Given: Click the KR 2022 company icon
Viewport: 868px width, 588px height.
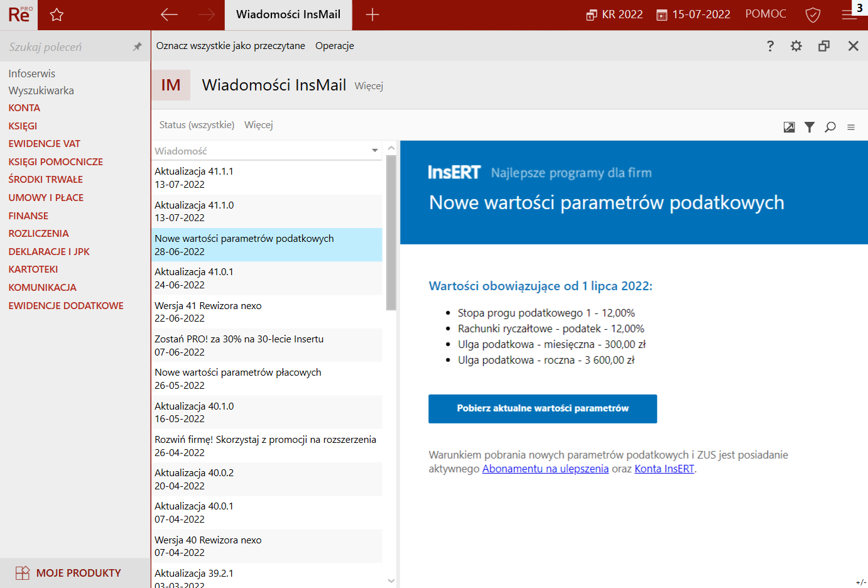Looking at the screenshot, I should coord(592,15).
